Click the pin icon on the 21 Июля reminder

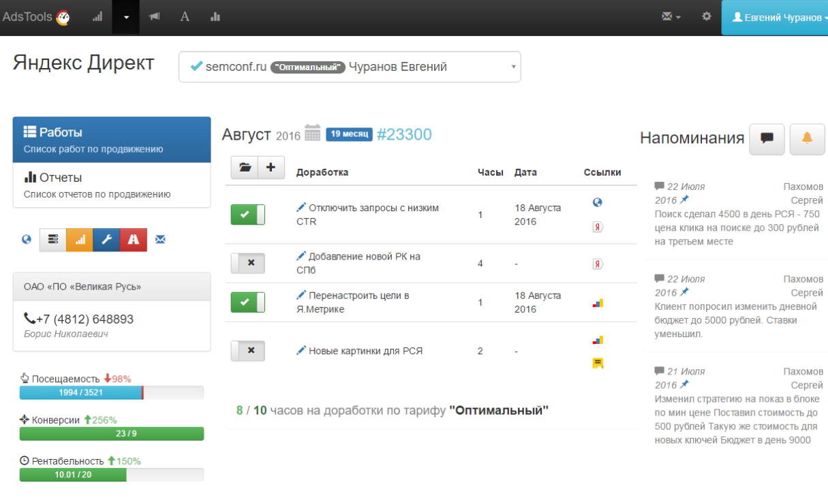684,385
